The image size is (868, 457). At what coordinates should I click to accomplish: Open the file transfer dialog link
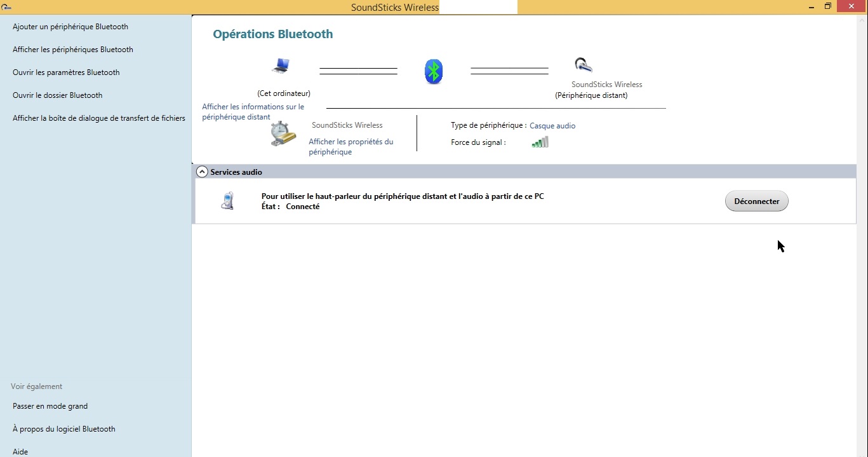point(99,118)
